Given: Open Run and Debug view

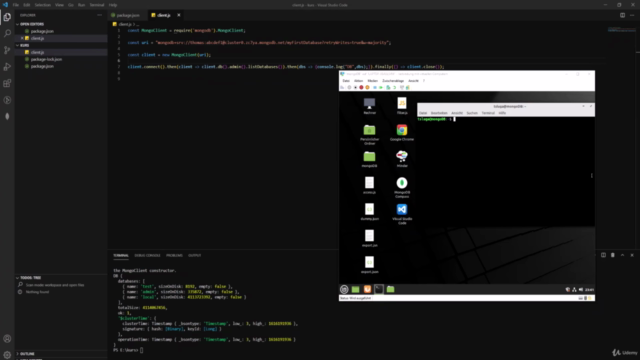Looking at the screenshot, I should pos(7,67).
